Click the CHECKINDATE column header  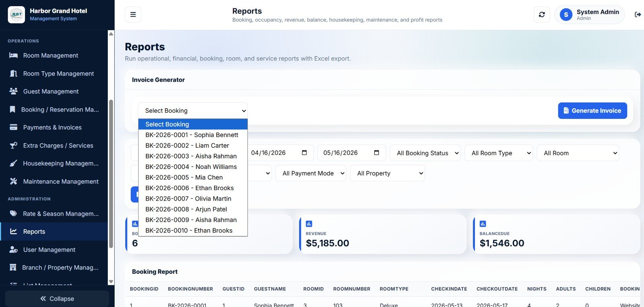pos(449,289)
